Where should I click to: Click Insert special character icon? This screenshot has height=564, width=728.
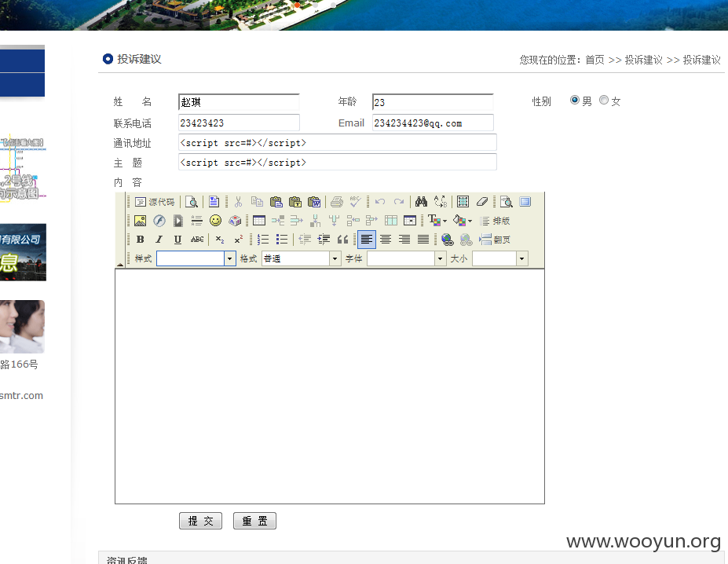tap(235, 221)
